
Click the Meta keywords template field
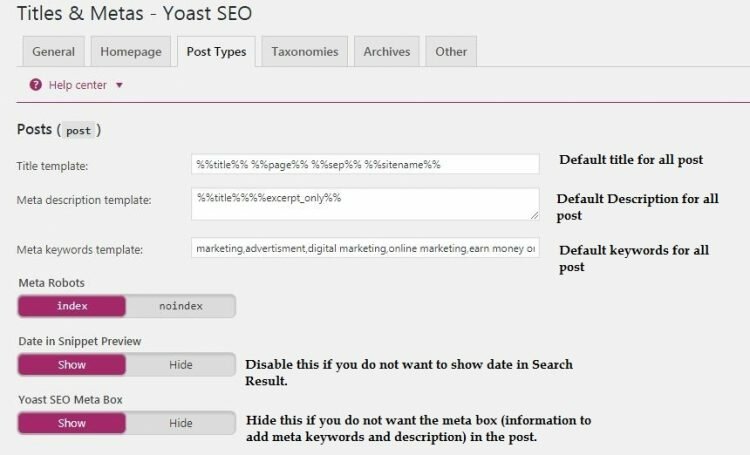click(x=365, y=248)
